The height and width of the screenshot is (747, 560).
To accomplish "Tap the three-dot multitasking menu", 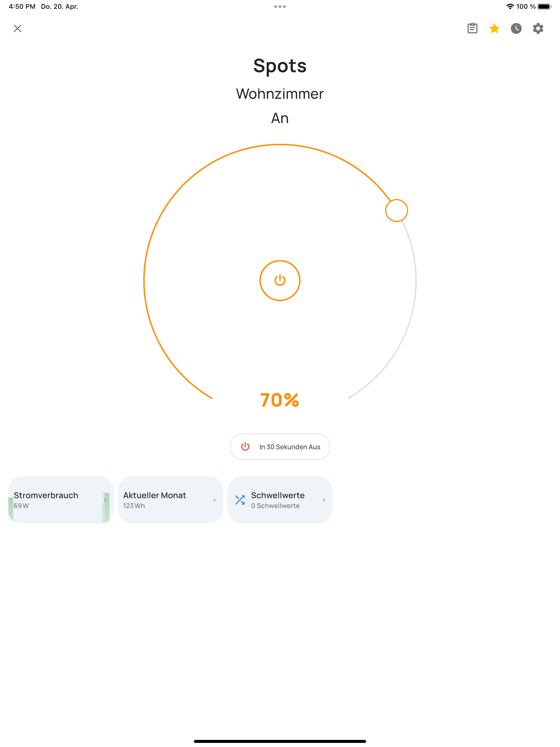I will point(280,6).
